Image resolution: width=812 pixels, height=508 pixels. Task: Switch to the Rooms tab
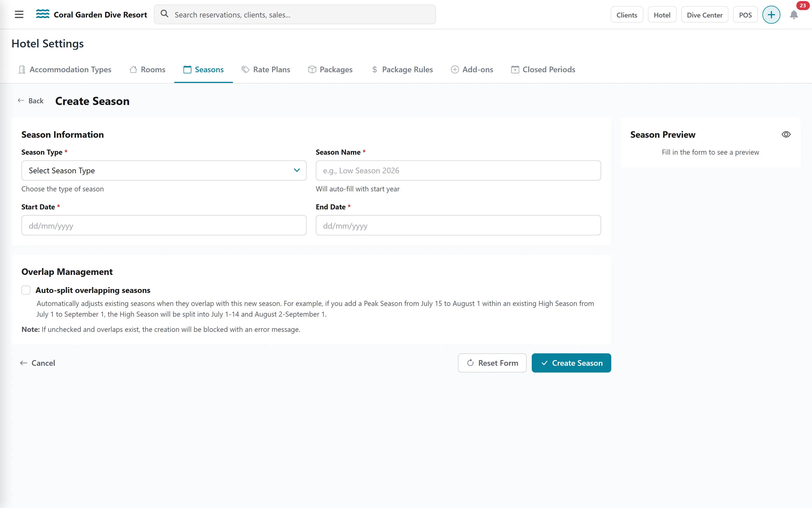147,69
